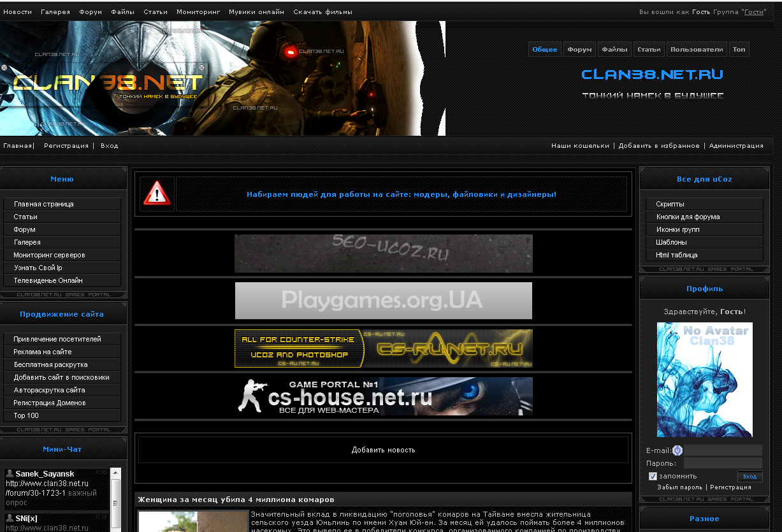Toggle the "запомнить" remember-me checkbox
The image size is (782, 532).
point(653,476)
